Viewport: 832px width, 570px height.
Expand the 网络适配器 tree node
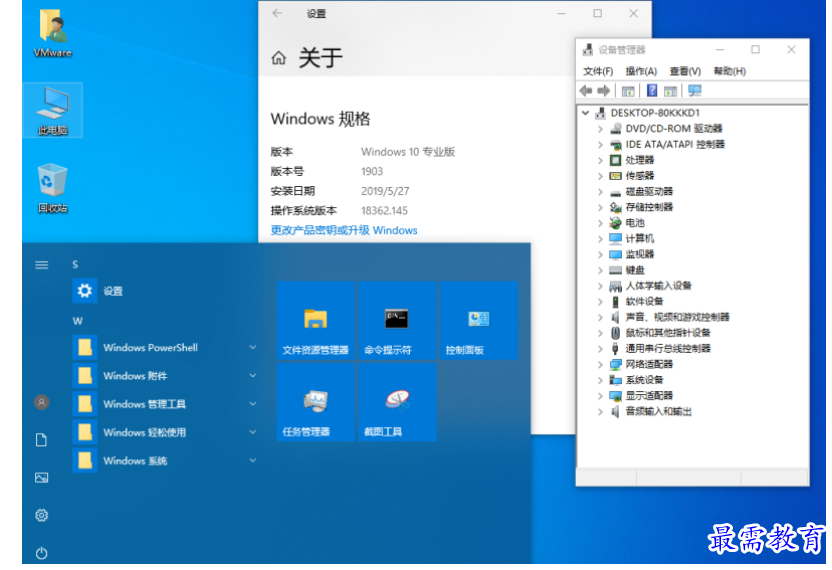point(600,364)
